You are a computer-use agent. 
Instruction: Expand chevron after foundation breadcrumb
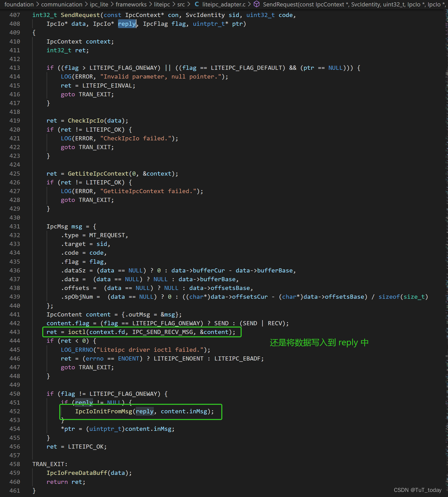pyautogui.click(x=38, y=4)
